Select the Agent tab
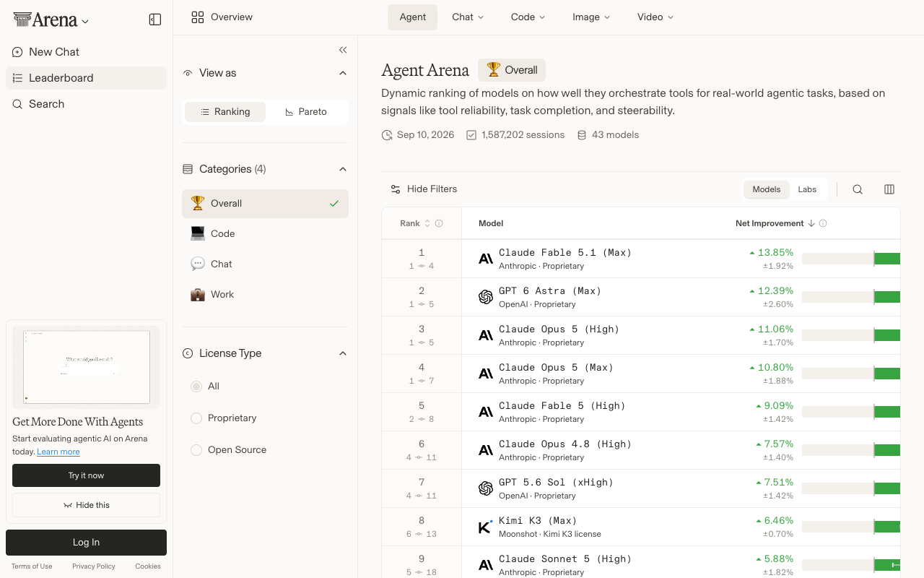Image resolution: width=924 pixels, height=578 pixels. [413, 17]
